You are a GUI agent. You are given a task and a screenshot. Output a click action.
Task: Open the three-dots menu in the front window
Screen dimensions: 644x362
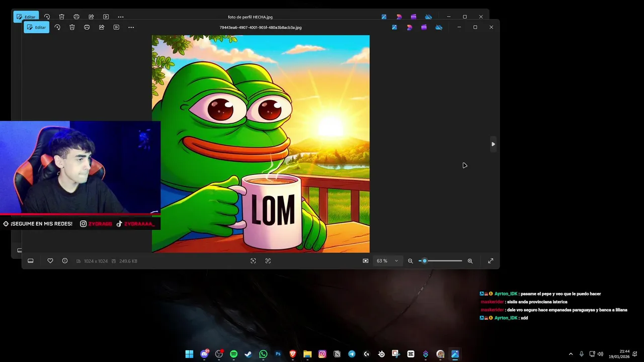pyautogui.click(x=131, y=27)
